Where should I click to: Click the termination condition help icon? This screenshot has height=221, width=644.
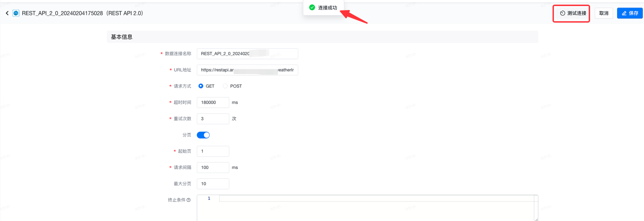coord(189,200)
